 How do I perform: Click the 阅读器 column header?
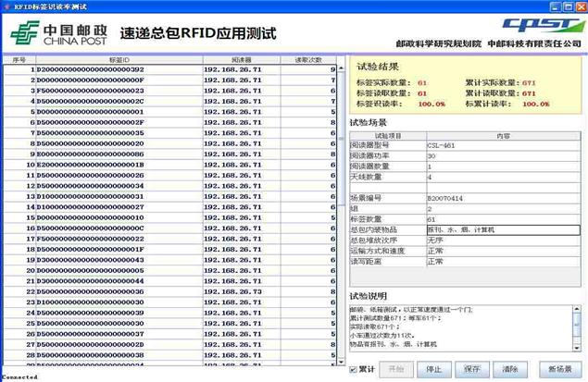click(242, 60)
